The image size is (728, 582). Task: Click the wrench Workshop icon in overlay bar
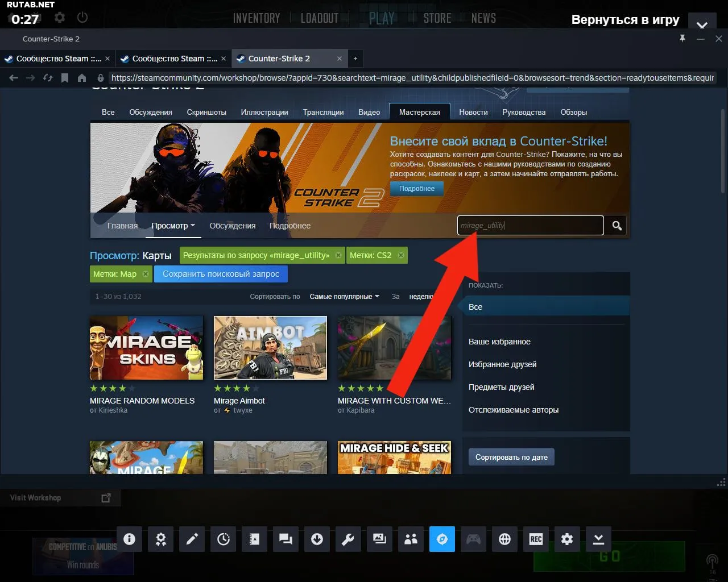(348, 539)
